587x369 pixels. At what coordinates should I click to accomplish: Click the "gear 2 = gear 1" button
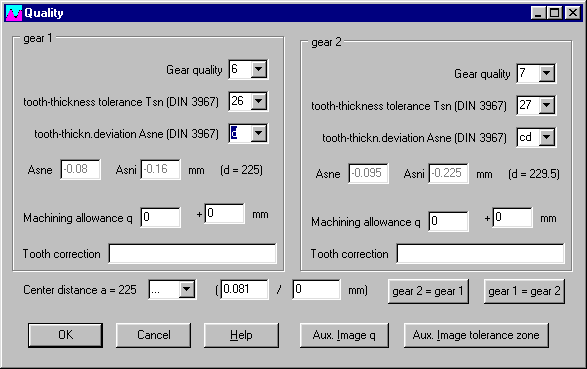click(428, 291)
